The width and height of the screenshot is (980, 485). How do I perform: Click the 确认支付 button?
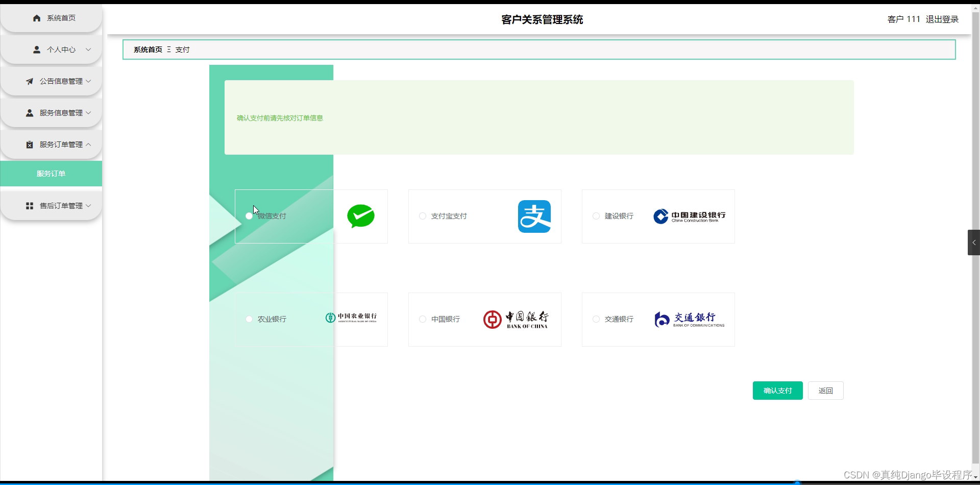point(777,390)
